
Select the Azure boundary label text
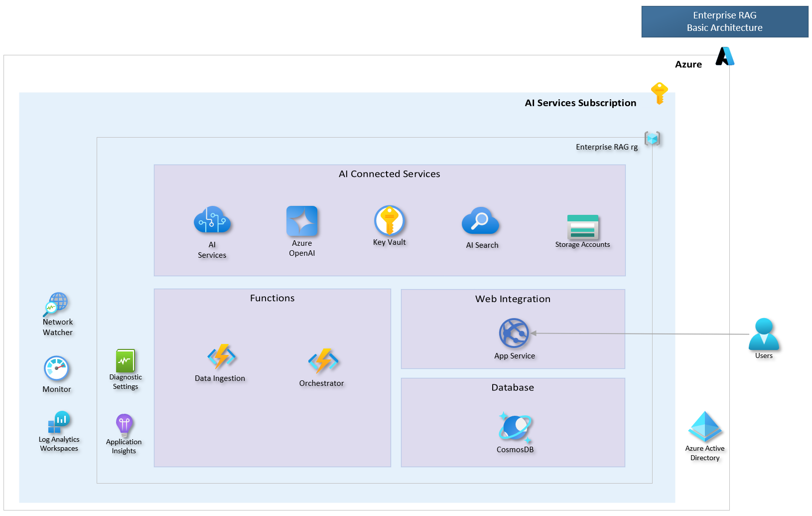(x=688, y=64)
